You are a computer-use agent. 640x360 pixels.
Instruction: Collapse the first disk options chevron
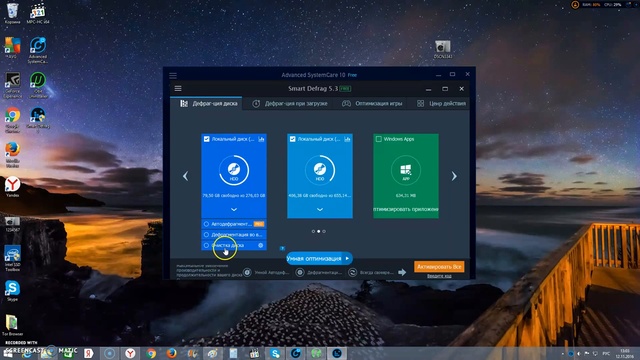click(x=234, y=209)
